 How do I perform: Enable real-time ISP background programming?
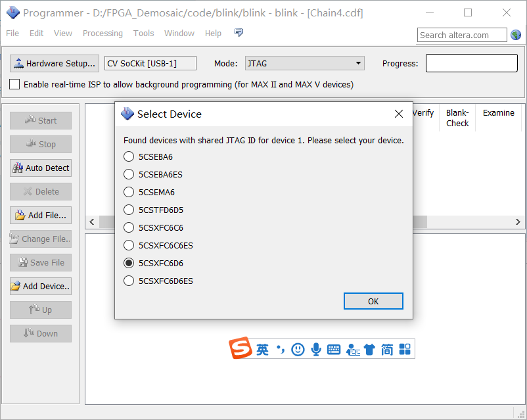[14, 84]
